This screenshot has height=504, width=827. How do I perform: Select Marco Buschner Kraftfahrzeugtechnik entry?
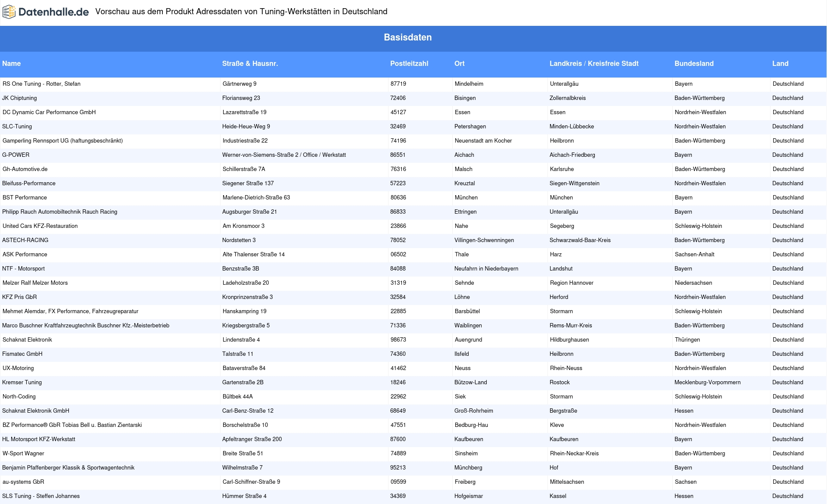[x=86, y=326]
